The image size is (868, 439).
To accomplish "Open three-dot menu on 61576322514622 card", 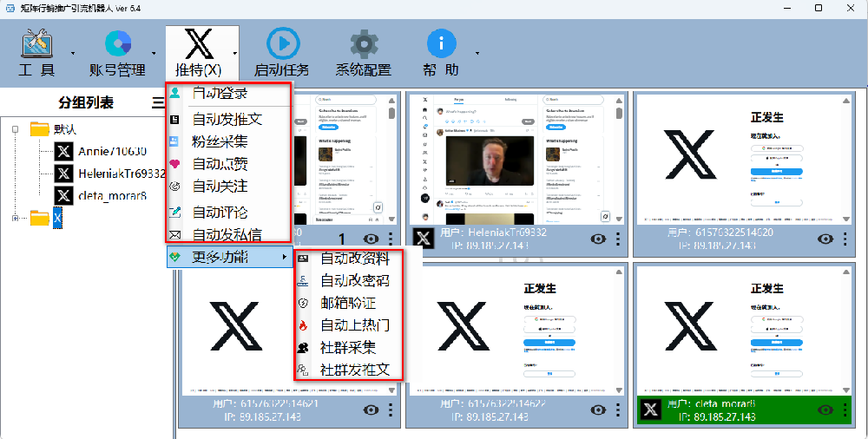I will pos(618,410).
